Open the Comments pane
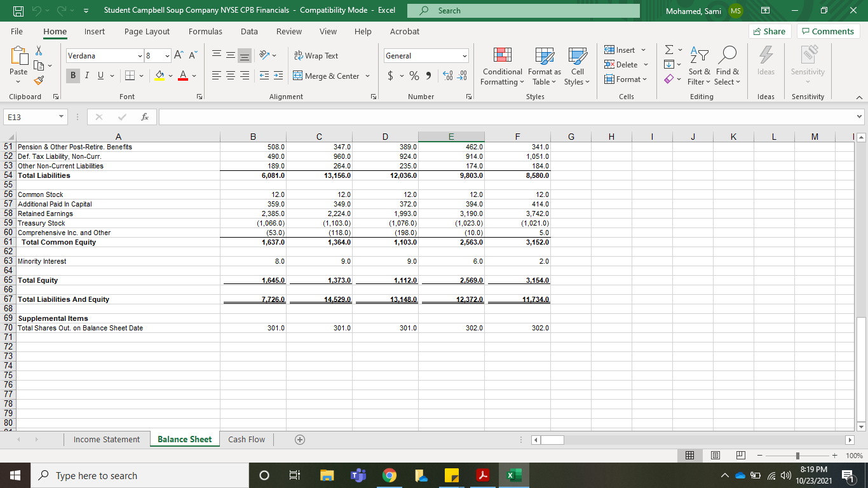 tap(827, 30)
